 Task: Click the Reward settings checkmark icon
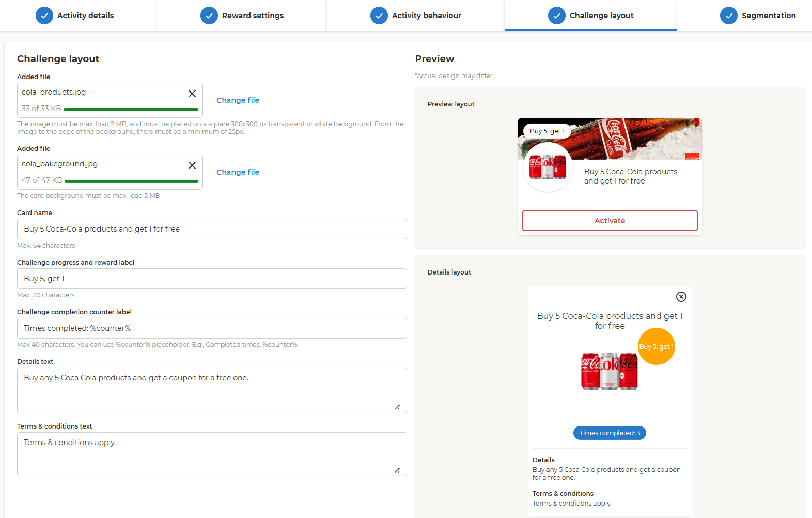tap(209, 16)
